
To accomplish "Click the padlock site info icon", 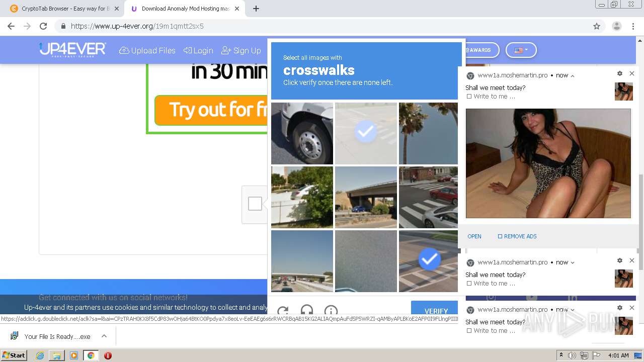I will coord(63,26).
